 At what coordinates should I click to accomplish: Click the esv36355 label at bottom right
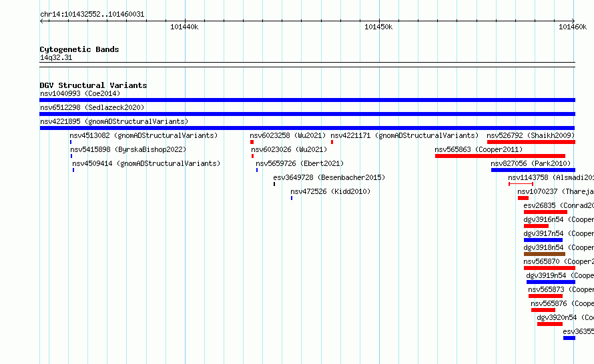pyautogui.click(x=579, y=331)
